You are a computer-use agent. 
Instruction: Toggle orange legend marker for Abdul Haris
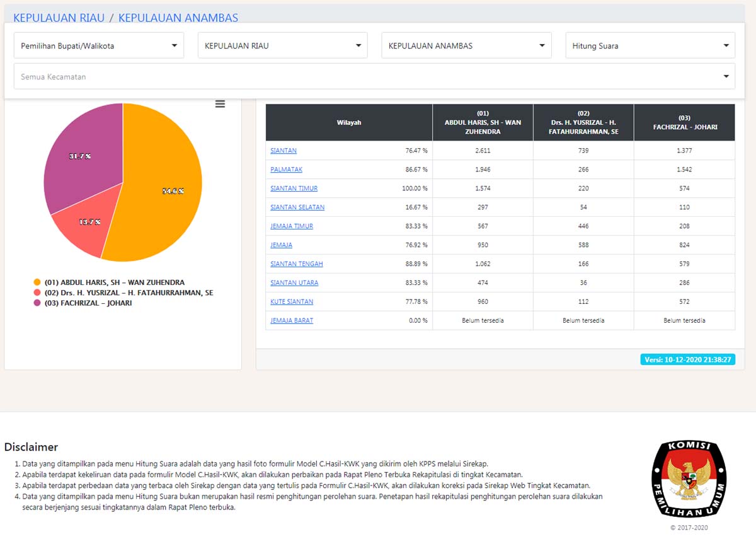pos(37,282)
